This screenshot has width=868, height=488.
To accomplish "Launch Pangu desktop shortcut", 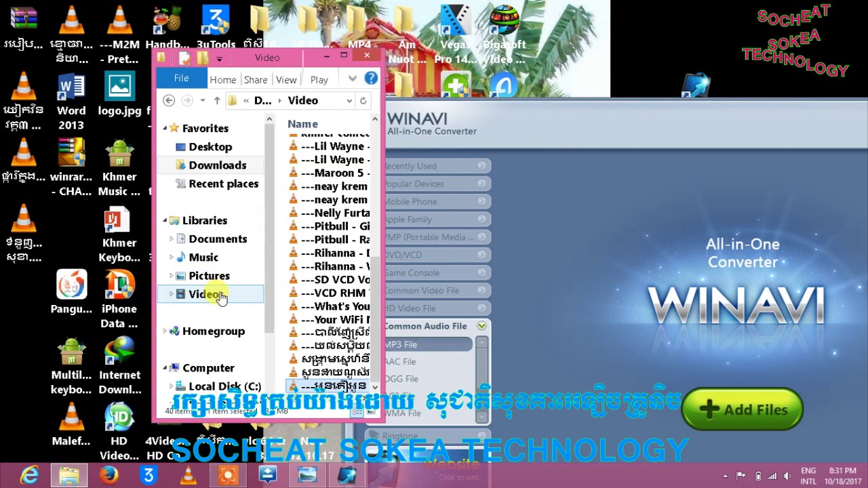I will click(71, 293).
